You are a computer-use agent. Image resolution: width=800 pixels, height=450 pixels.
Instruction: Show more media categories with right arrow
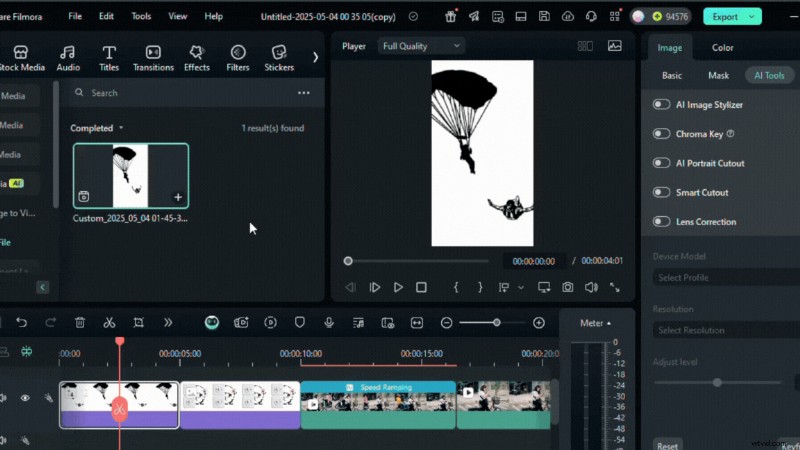[315, 57]
